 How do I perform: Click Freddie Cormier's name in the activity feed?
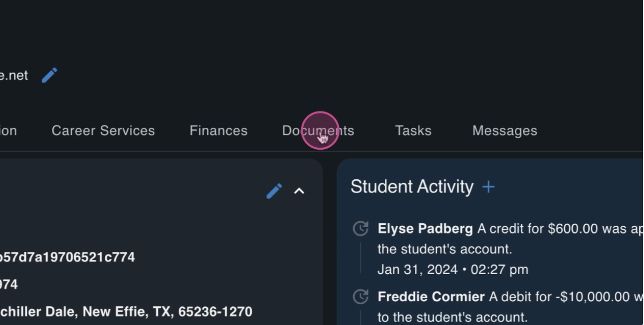[431, 297]
